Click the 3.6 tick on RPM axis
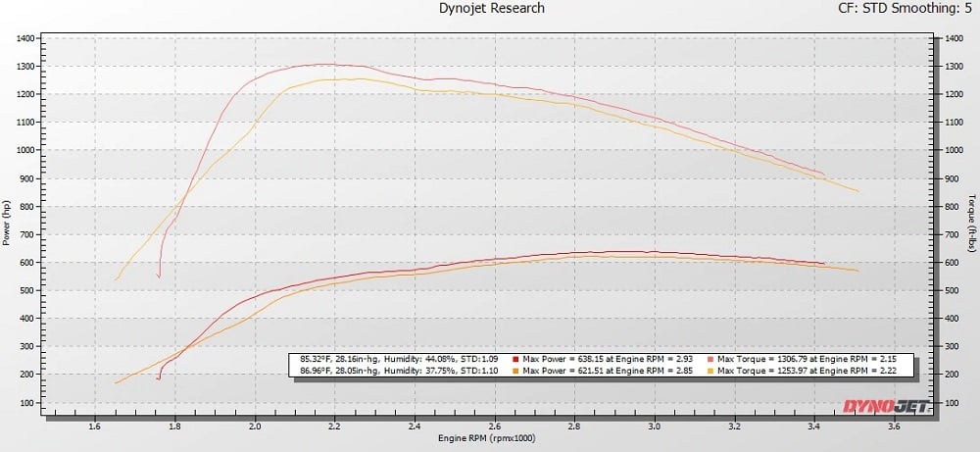The height and width of the screenshot is (452, 980). tap(894, 427)
